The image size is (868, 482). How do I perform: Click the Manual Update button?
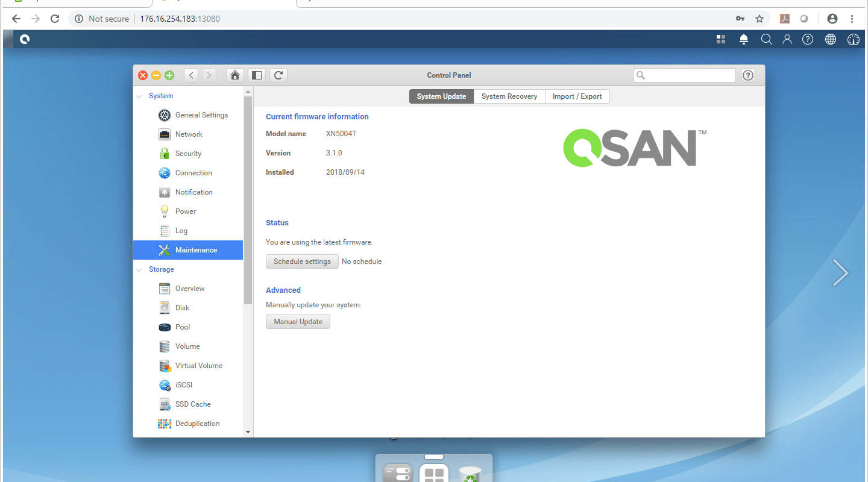pyautogui.click(x=298, y=322)
